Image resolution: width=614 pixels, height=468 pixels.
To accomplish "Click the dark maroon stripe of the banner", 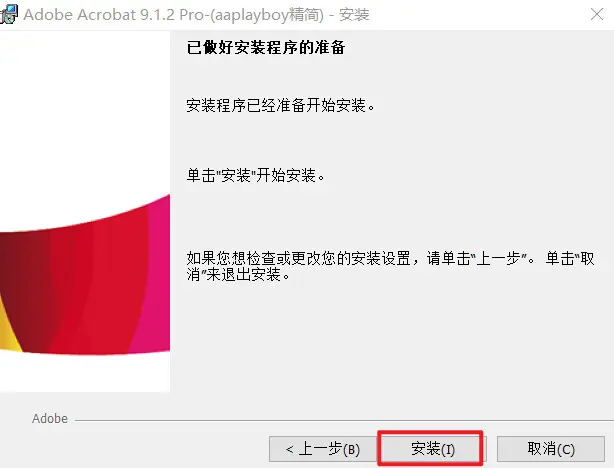I will (x=25, y=286).
